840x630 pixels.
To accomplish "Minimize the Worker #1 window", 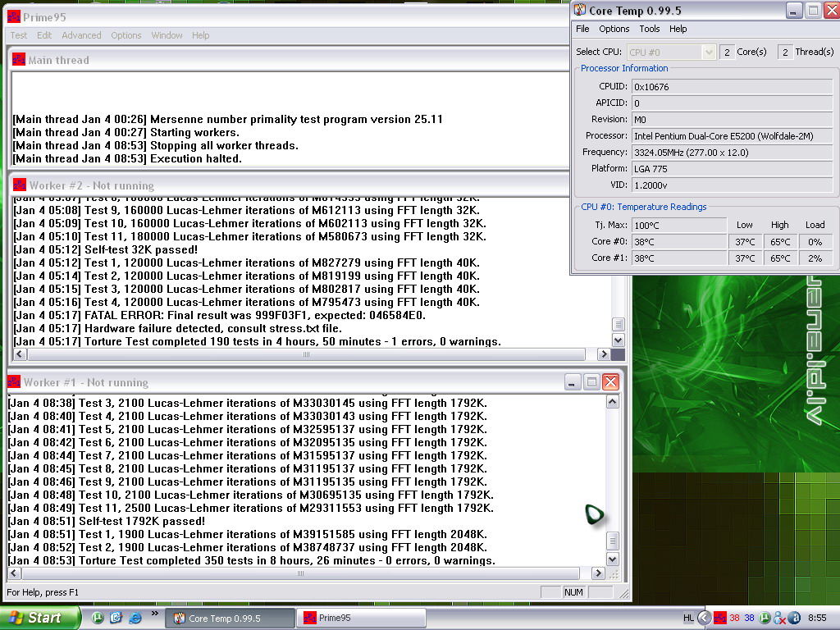I will pos(572,382).
